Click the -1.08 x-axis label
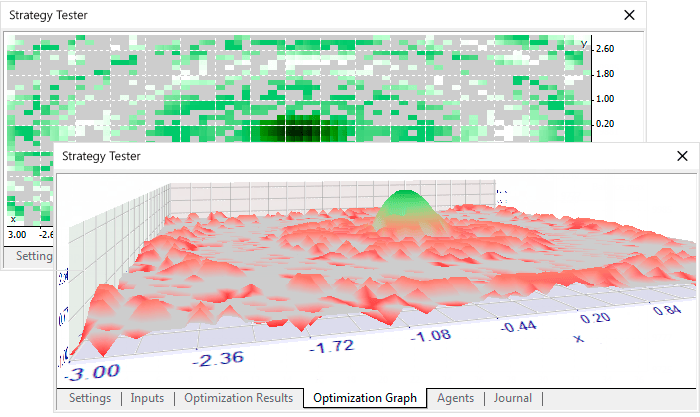The image size is (700, 417). (431, 335)
